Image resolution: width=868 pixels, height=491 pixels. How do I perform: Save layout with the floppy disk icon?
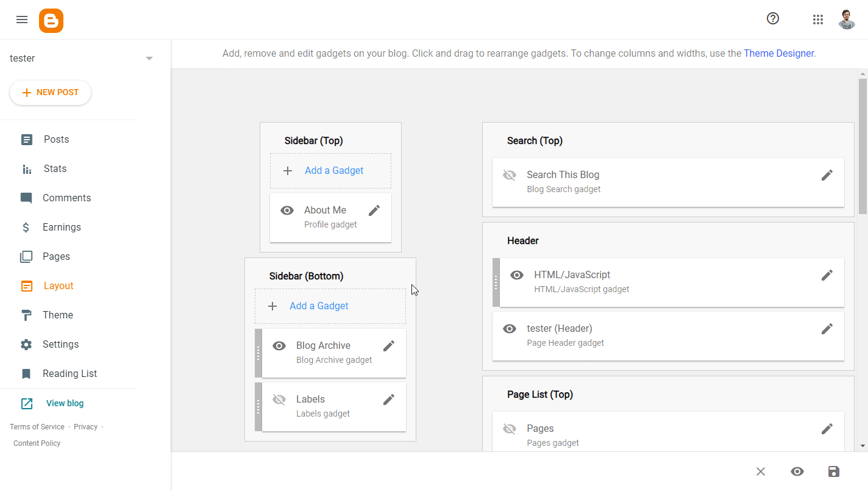tap(834, 471)
